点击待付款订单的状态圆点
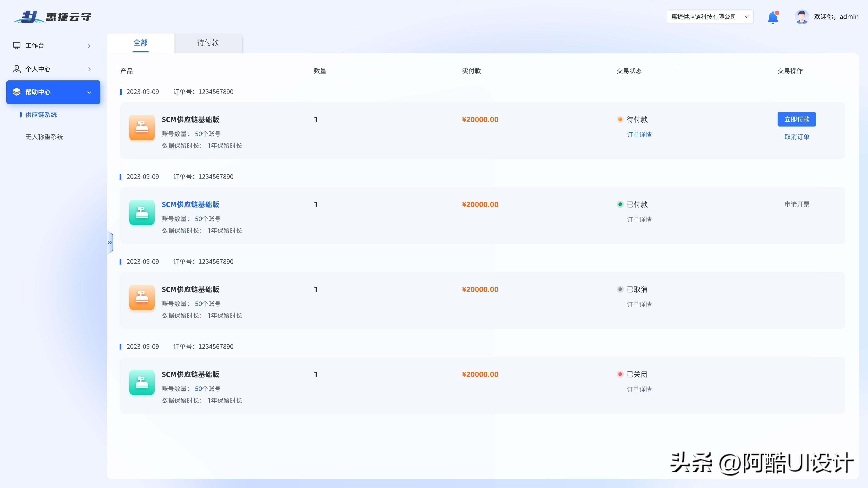 620,119
